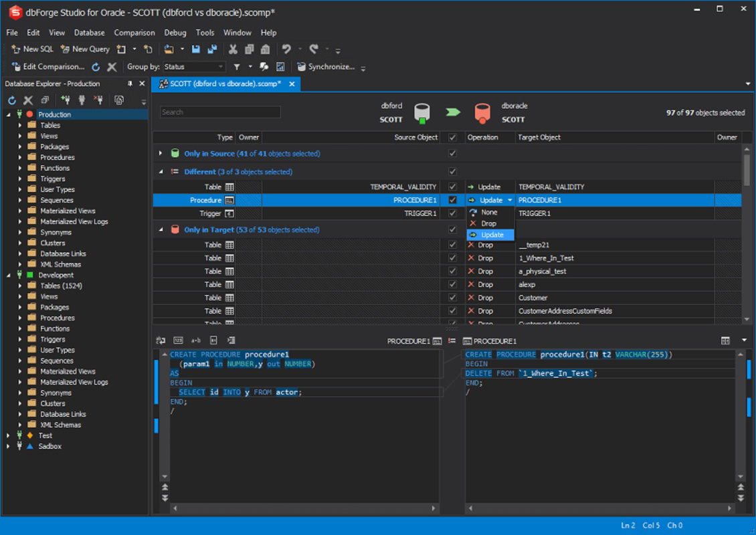Screen dimensions: 756x535
Task: Refresh the Database Explorer tree
Action: click(12, 100)
